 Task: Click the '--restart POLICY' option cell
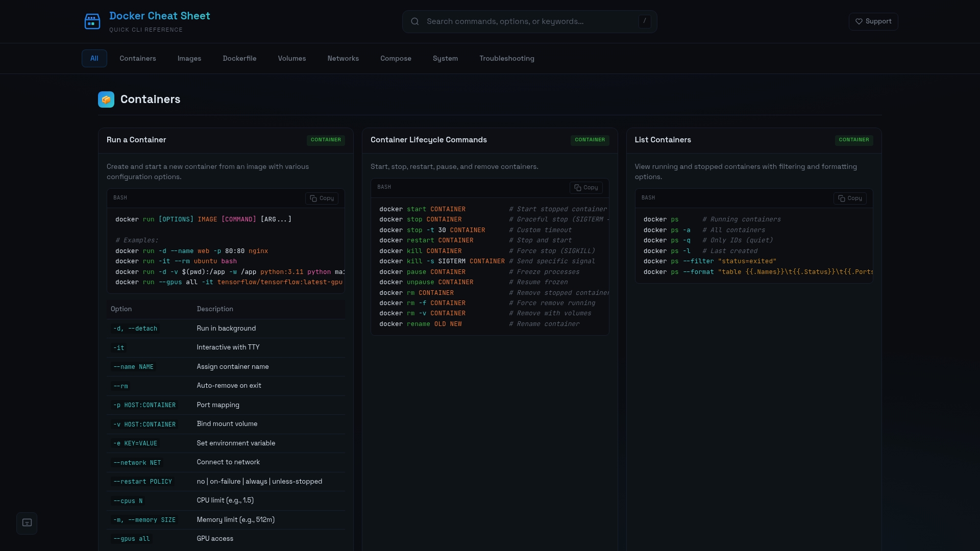[142, 482]
